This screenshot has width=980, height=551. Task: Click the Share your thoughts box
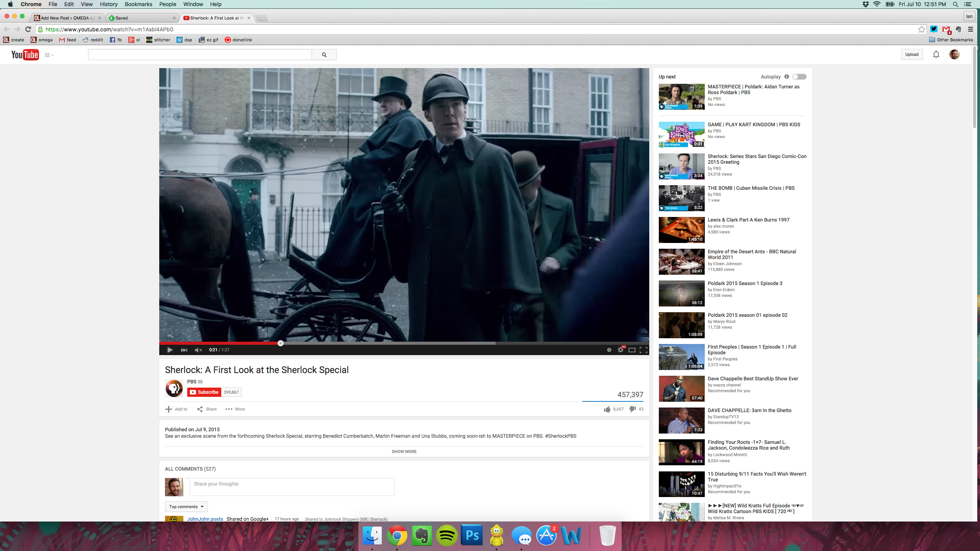(x=292, y=487)
